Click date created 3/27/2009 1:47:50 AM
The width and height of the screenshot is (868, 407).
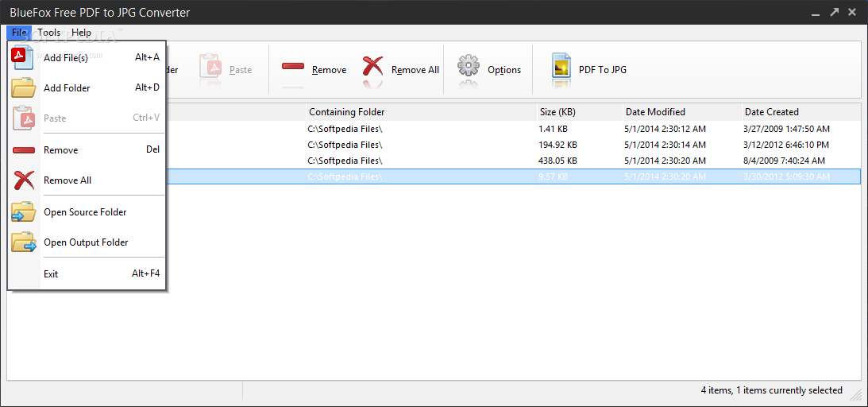pyautogui.click(x=787, y=129)
